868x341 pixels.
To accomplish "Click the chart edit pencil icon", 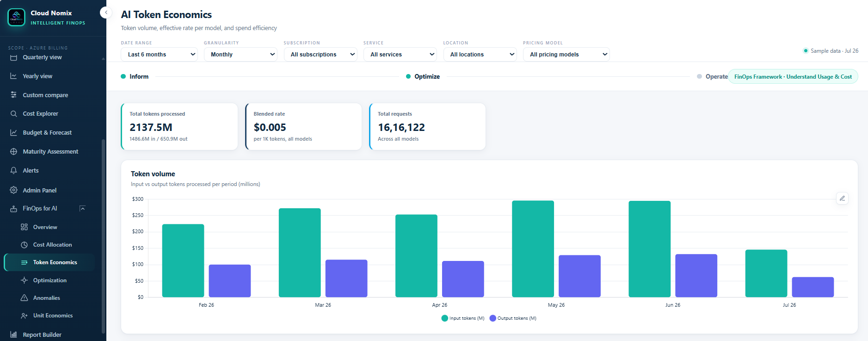I will click(x=842, y=198).
